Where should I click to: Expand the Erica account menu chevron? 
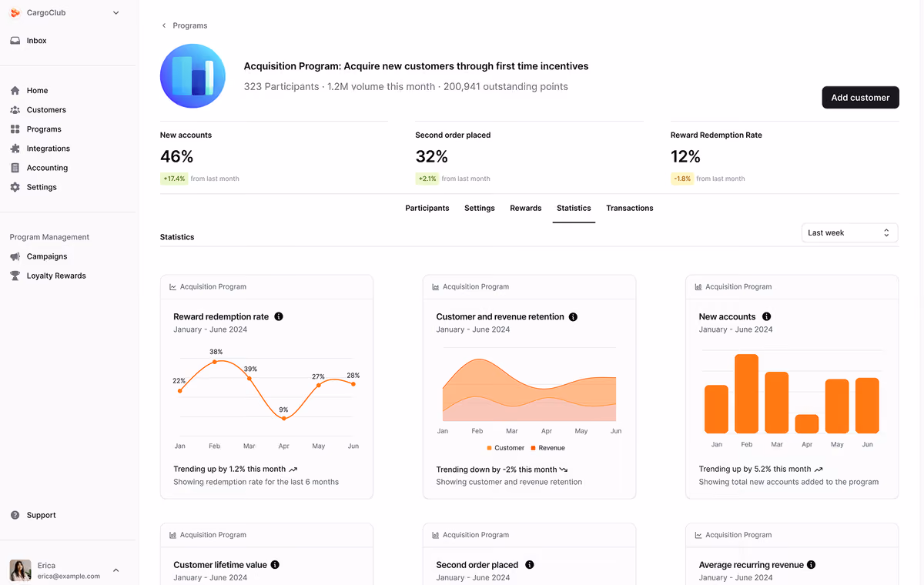[116, 570]
